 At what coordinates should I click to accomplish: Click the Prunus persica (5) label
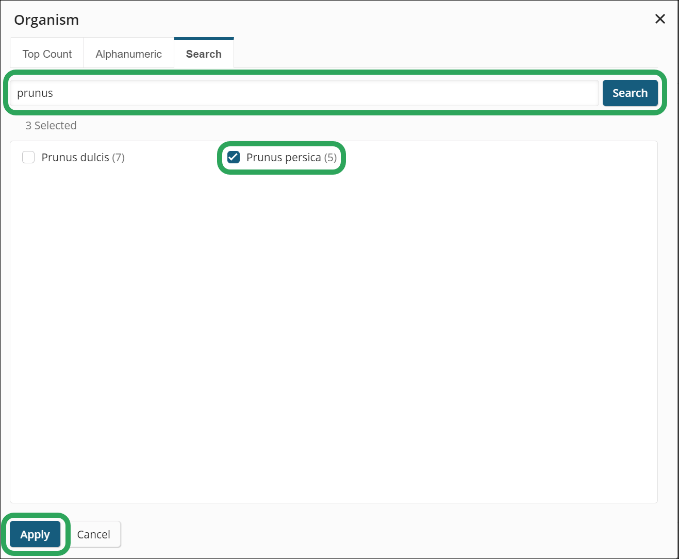coord(291,157)
